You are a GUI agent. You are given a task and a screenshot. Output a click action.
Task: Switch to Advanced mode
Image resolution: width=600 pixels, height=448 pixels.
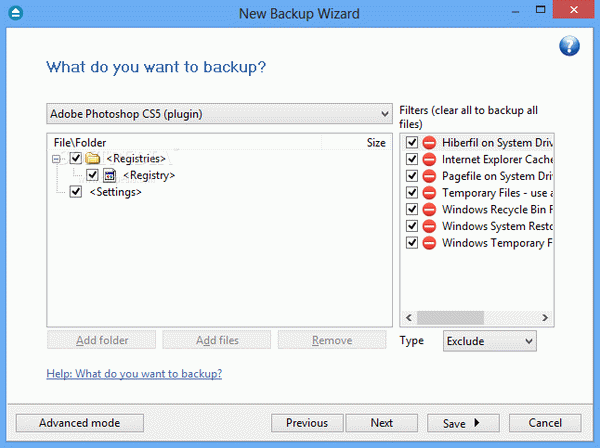[x=79, y=423]
